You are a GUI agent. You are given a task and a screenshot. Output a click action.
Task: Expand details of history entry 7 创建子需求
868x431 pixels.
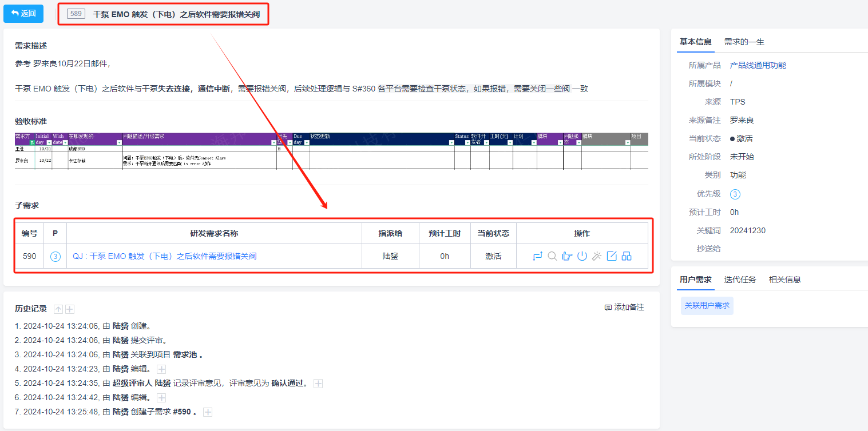click(x=208, y=412)
